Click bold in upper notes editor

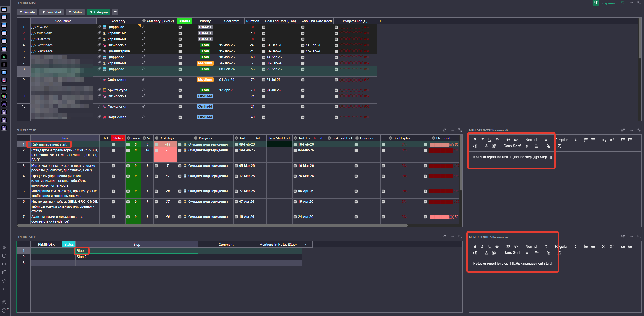pyautogui.click(x=475, y=140)
